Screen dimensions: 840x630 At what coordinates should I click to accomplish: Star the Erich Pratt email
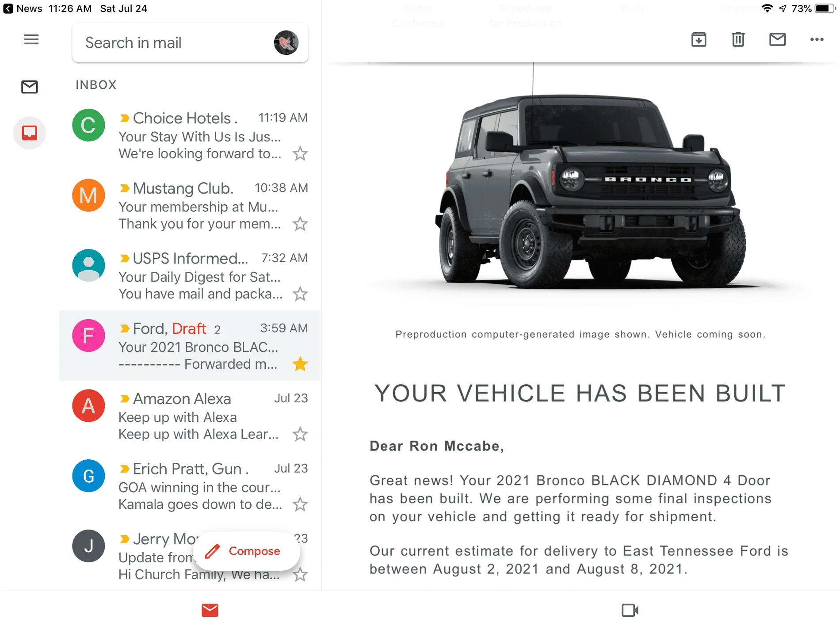(300, 504)
